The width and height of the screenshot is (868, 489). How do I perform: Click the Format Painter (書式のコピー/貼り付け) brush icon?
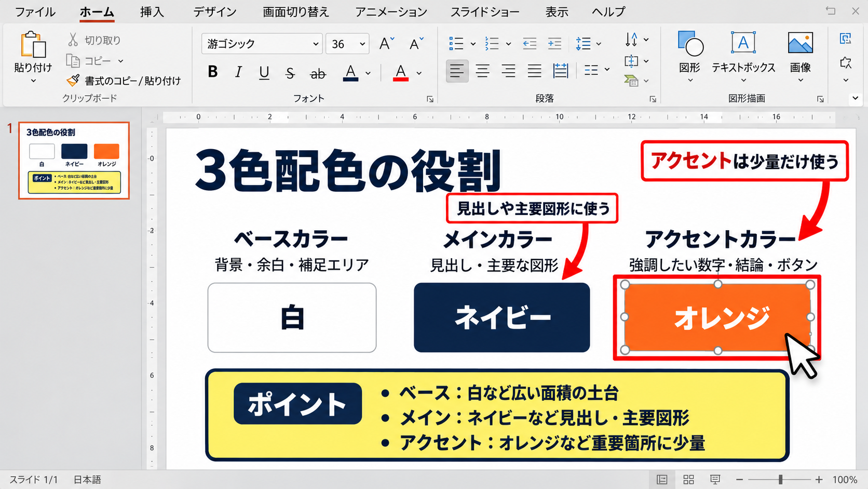[73, 80]
